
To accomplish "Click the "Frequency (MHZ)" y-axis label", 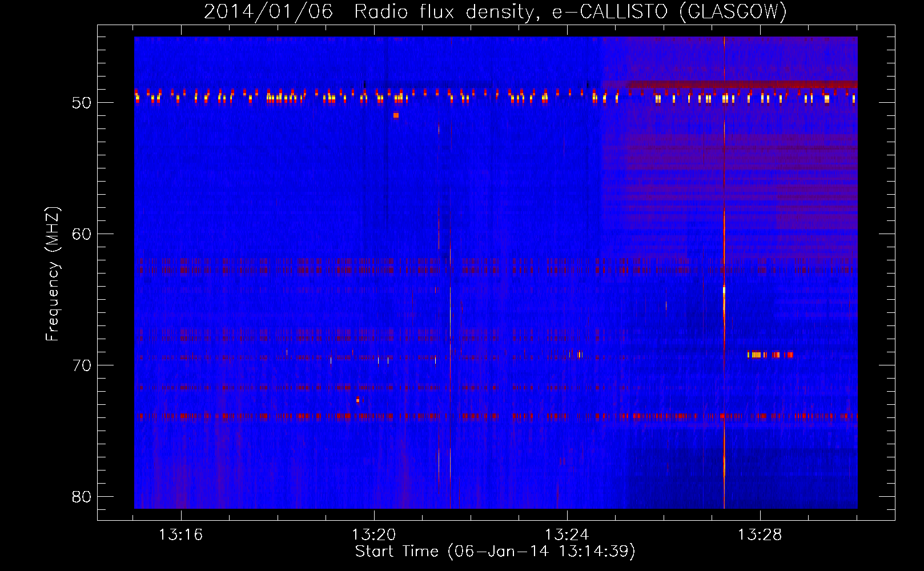I will pos(53,274).
